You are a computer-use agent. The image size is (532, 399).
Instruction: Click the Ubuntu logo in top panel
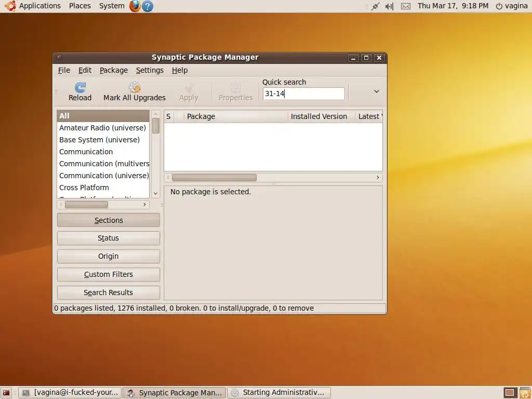click(10, 6)
